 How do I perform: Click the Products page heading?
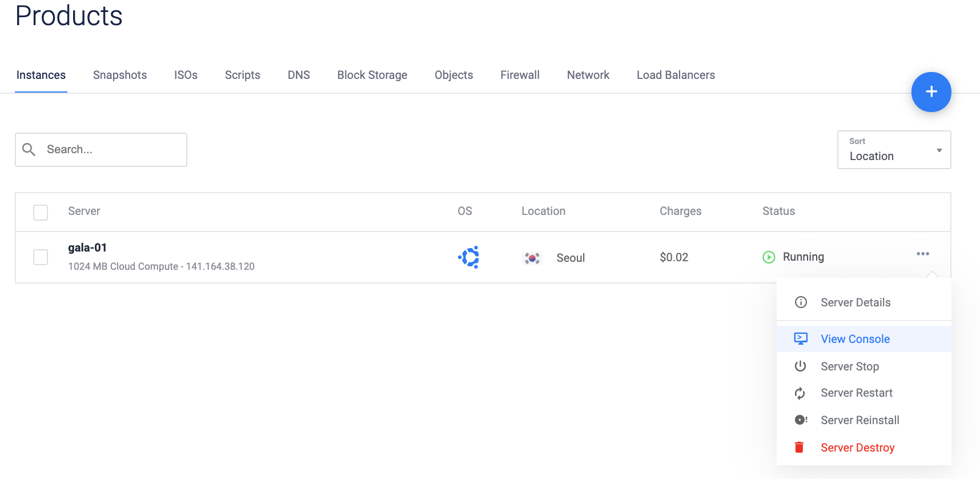coord(69,15)
